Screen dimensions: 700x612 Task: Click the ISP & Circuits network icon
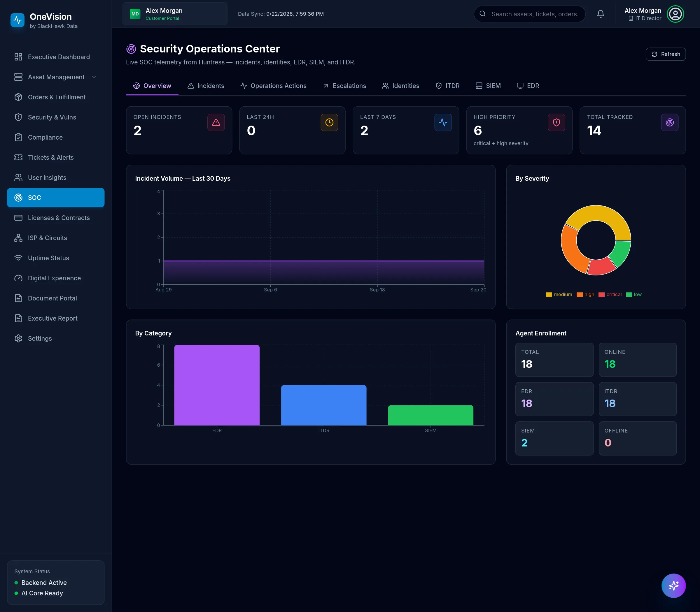point(18,238)
